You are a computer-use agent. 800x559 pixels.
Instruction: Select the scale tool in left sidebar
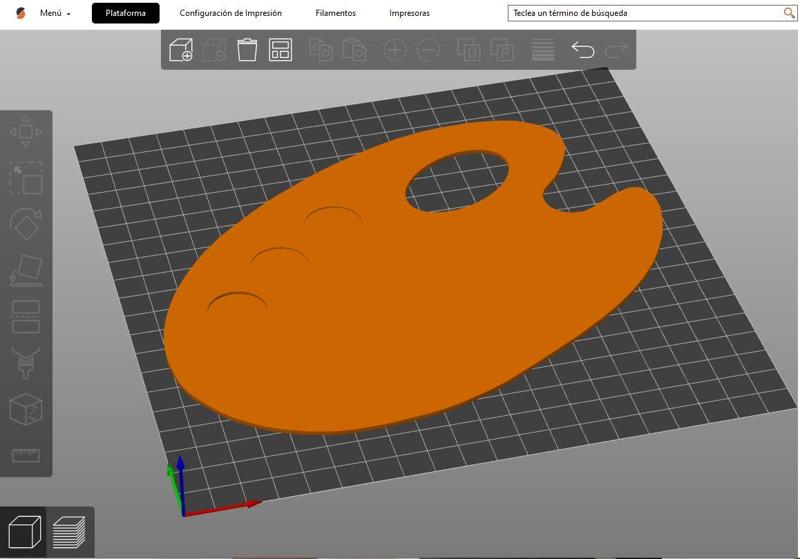(x=26, y=178)
